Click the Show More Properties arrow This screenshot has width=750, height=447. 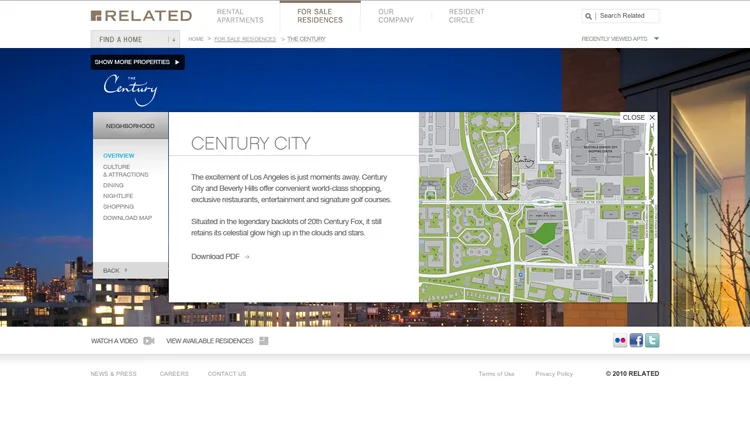point(177,62)
